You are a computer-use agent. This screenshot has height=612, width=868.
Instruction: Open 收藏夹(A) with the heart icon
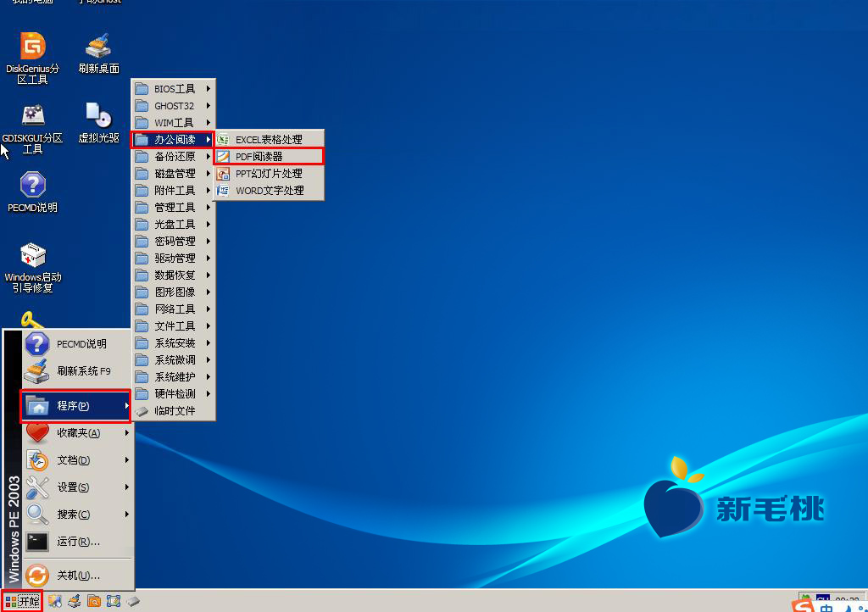click(x=77, y=432)
